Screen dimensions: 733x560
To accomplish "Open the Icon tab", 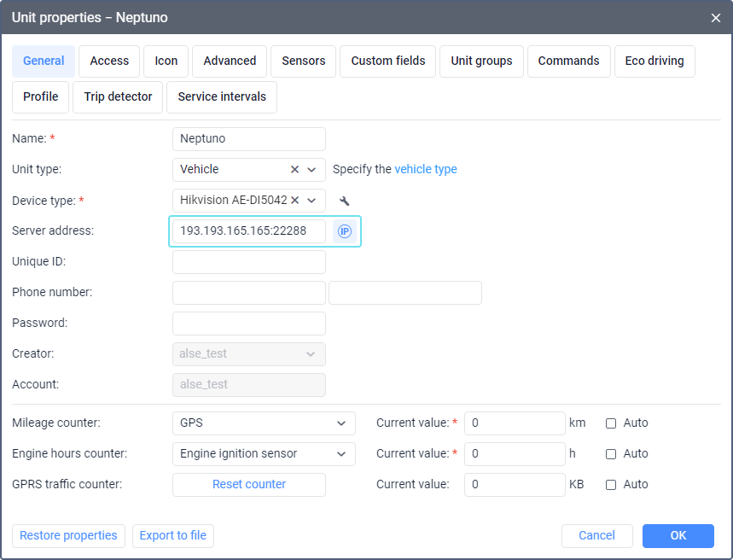I will pyautogui.click(x=166, y=61).
